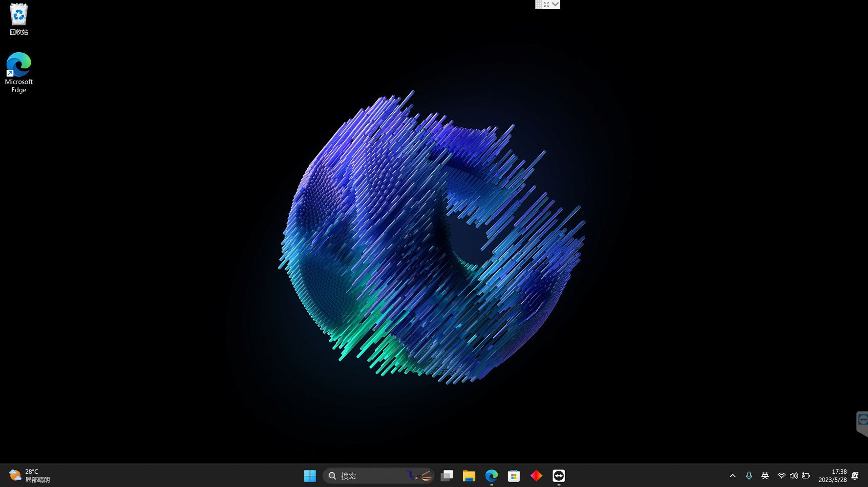Image resolution: width=868 pixels, height=487 pixels.
Task: Open Task View from the taskbar
Action: 446,475
